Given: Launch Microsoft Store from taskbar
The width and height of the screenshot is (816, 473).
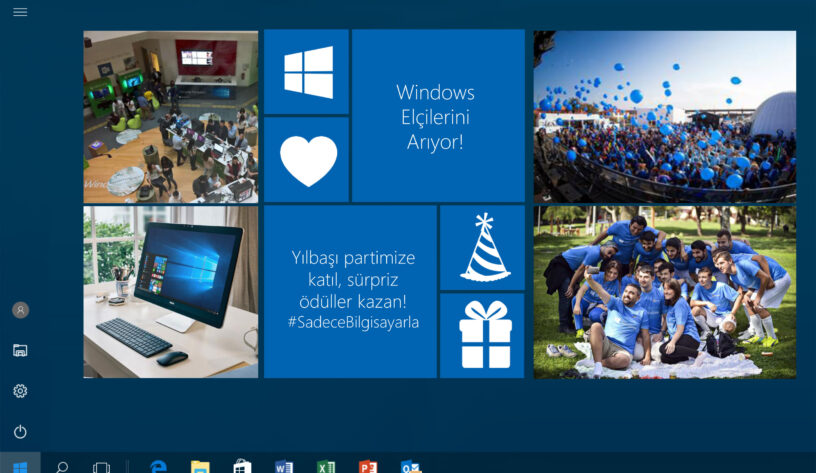Looking at the screenshot, I should pos(242,466).
